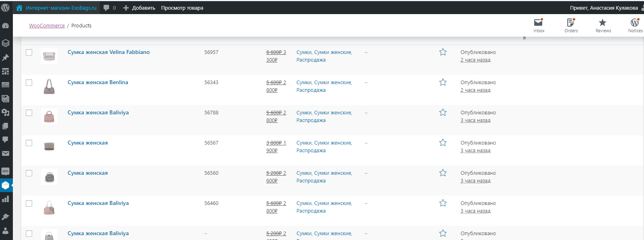Toggle featured star for Velina Fabbiano bag
Image resolution: width=644 pixels, height=240 pixels.
[x=443, y=52]
